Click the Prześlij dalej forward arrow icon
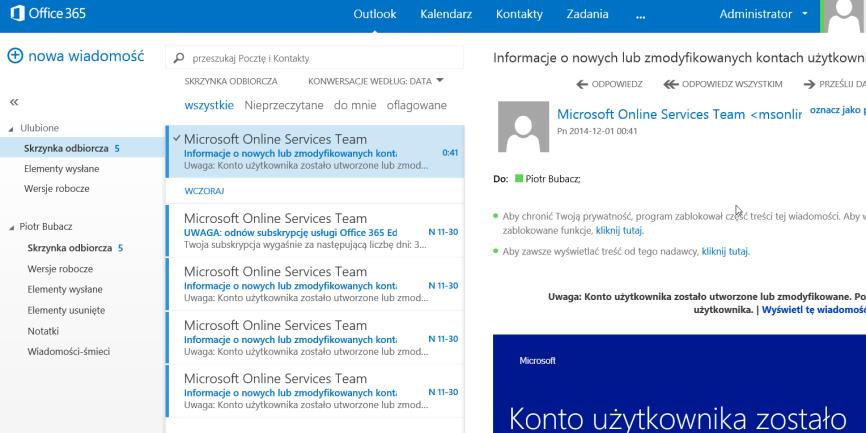Screen dimensions: 866x433 click(x=810, y=84)
